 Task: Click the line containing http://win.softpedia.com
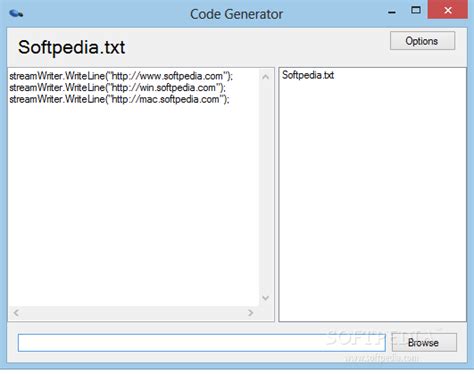pos(117,88)
